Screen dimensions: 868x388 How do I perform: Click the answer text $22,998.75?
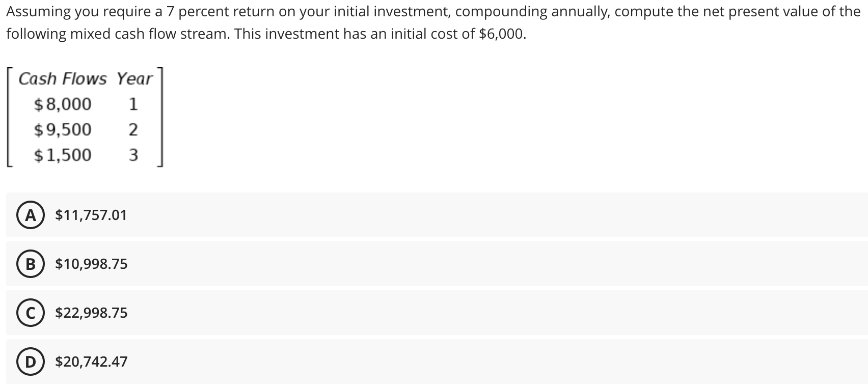[x=91, y=313]
